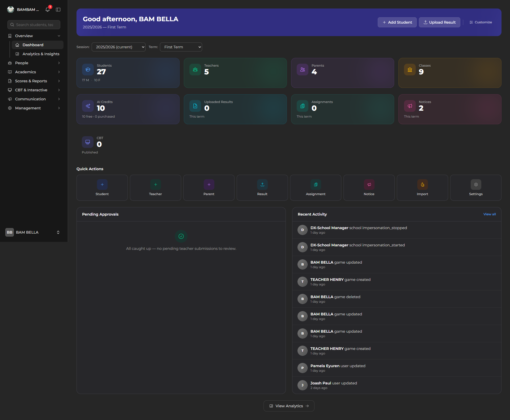Screen dimensions: 510x420
Task: Click the Upload Result button
Action: coord(440,22)
